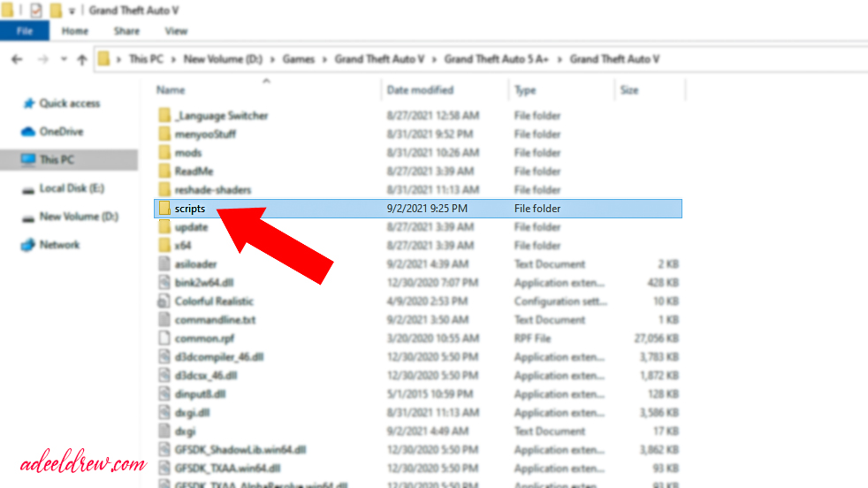Select the d3dcsx_46.dll file name
868x488 pixels.
206,375
